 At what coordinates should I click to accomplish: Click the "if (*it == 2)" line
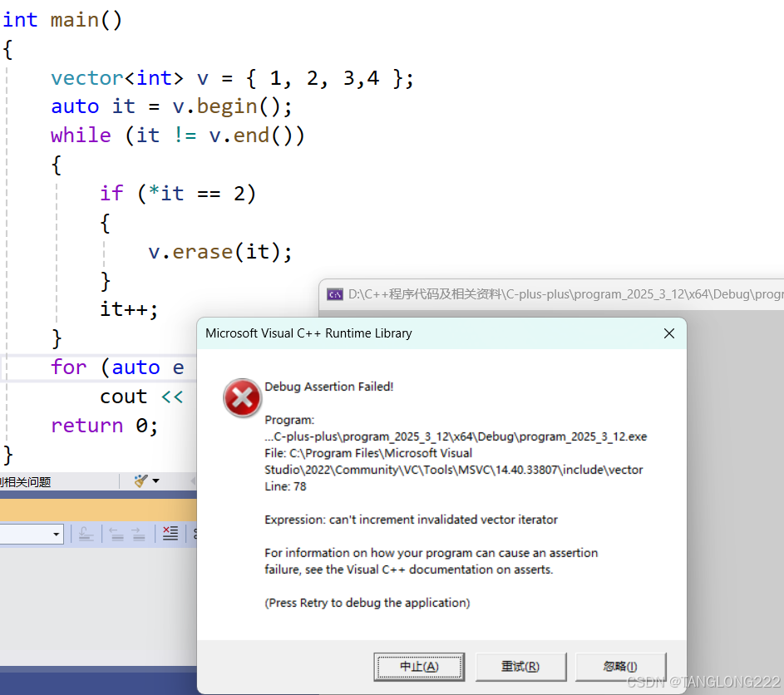coord(178,194)
